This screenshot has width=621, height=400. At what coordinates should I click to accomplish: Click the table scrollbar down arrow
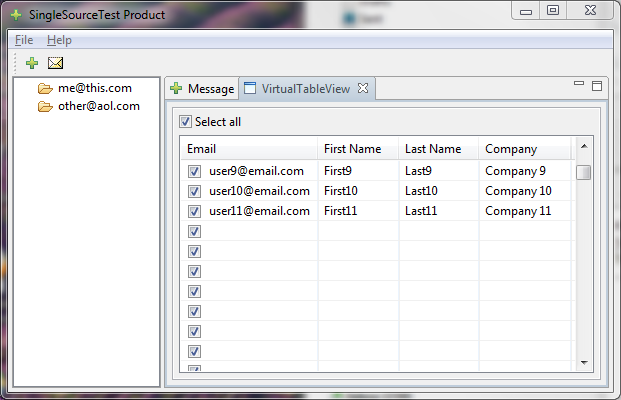584,363
